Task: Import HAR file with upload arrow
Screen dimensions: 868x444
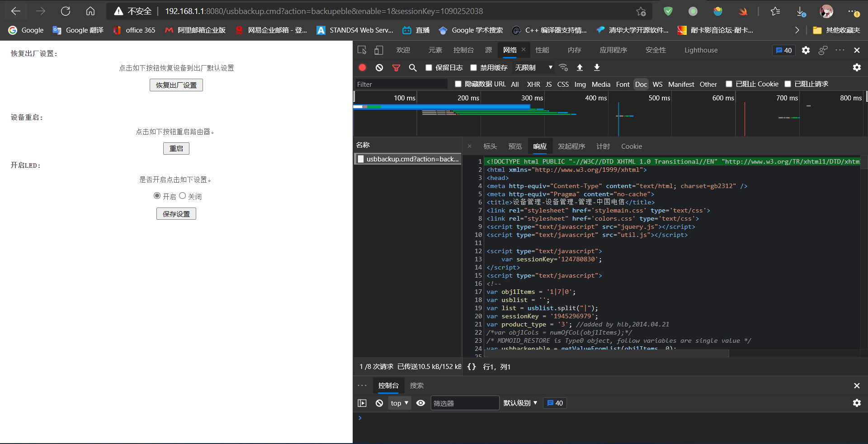Action: coord(580,67)
